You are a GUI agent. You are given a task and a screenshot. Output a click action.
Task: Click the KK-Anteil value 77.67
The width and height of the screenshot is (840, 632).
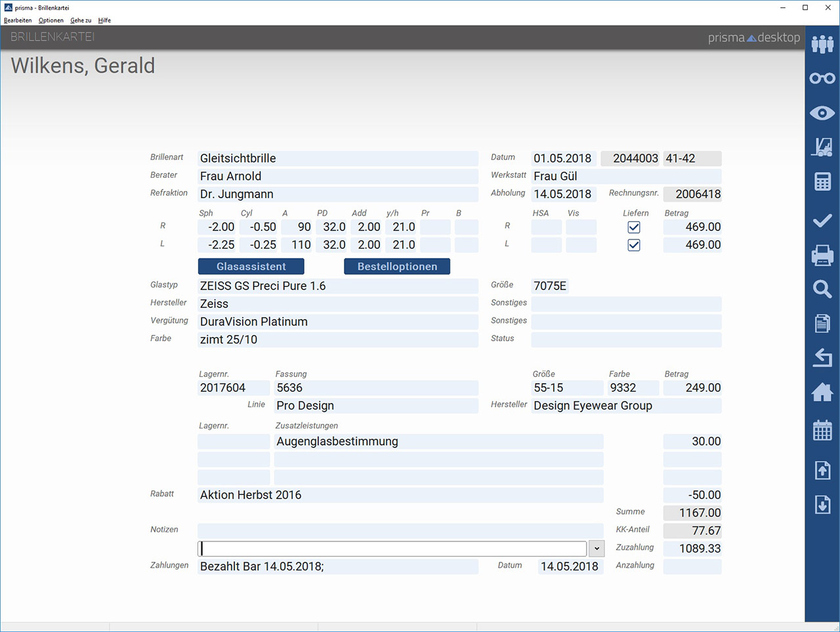coord(692,530)
